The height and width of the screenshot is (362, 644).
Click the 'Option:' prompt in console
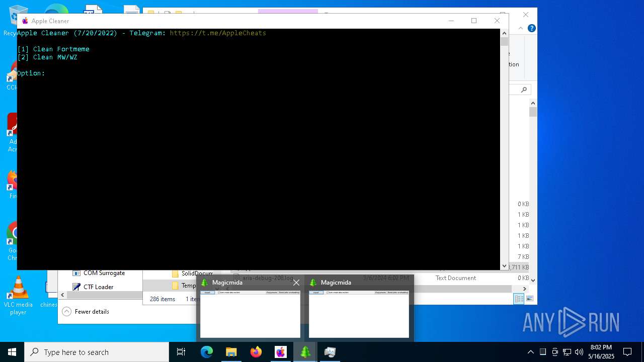click(x=31, y=73)
